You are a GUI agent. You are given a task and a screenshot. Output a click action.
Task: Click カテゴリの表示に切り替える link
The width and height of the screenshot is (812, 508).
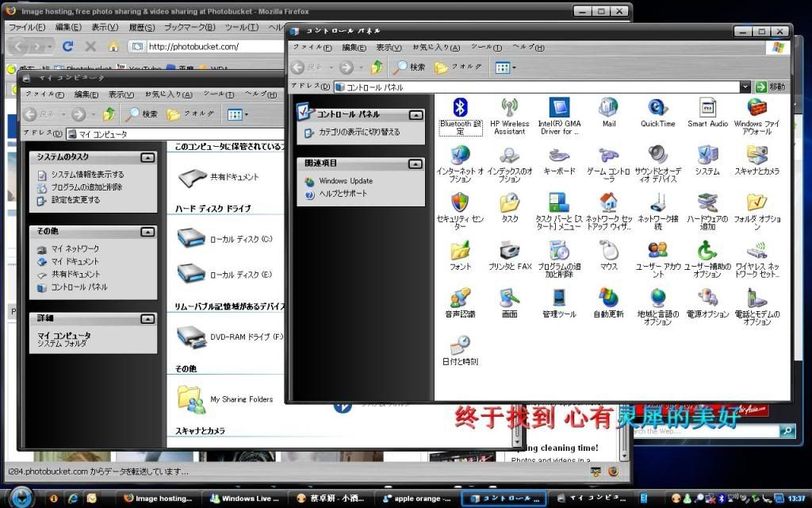tap(359, 133)
